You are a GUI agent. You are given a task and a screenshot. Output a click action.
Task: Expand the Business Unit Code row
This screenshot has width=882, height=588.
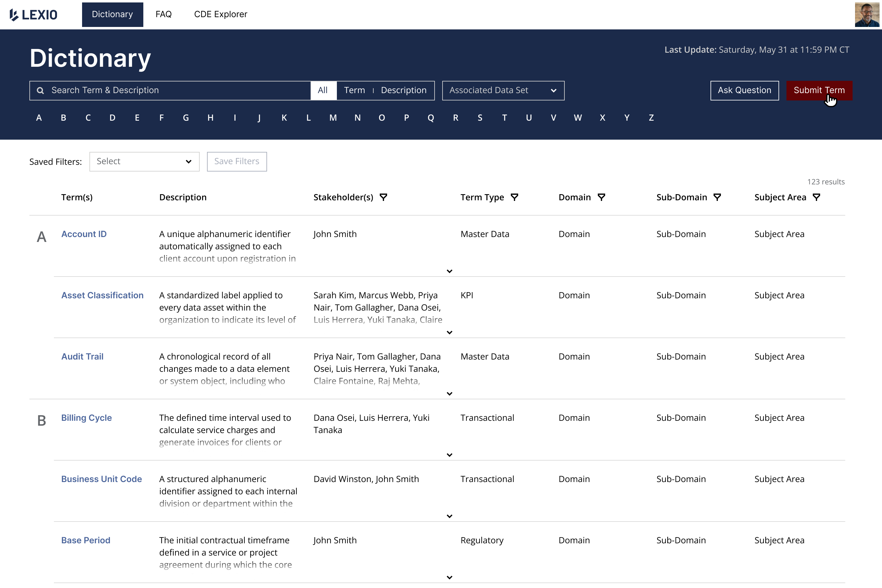coord(450,516)
